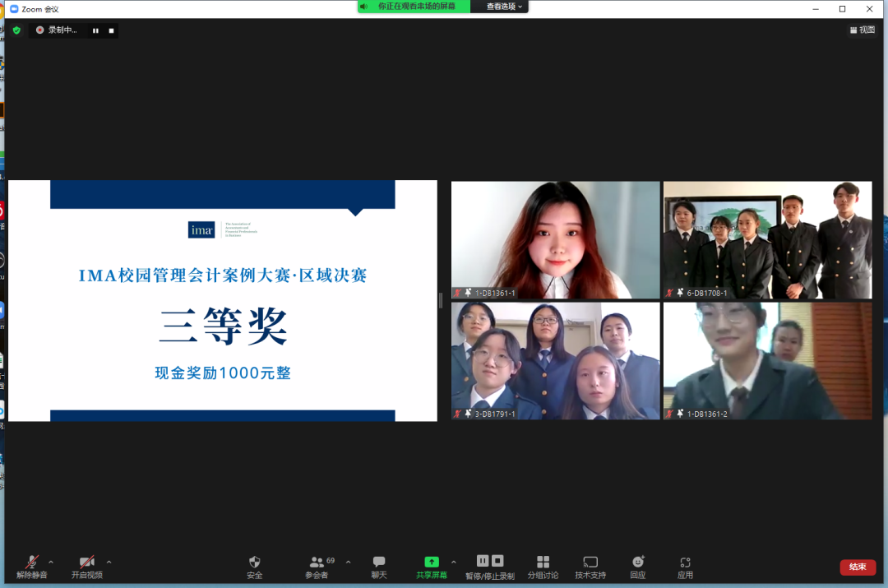Open the 聊天 chat panel
Image resolution: width=888 pixels, height=588 pixels.
tap(379, 567)
